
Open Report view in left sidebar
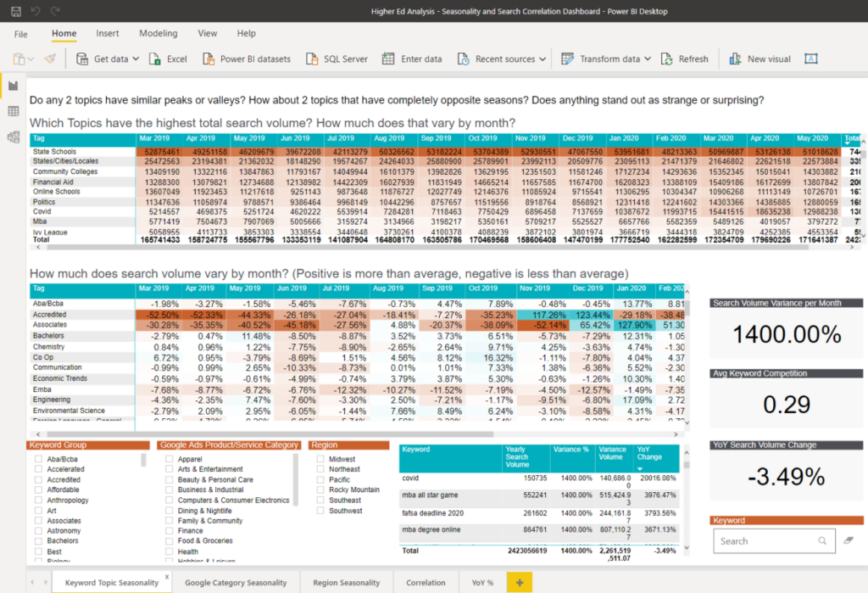click(14, 86)
